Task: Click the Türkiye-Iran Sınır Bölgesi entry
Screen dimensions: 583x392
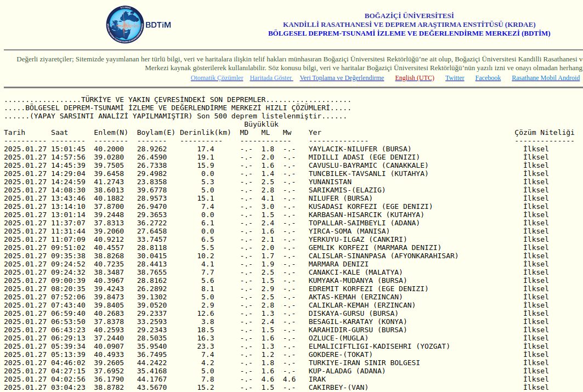Action: pyautogui.click(x=364, y=363)
